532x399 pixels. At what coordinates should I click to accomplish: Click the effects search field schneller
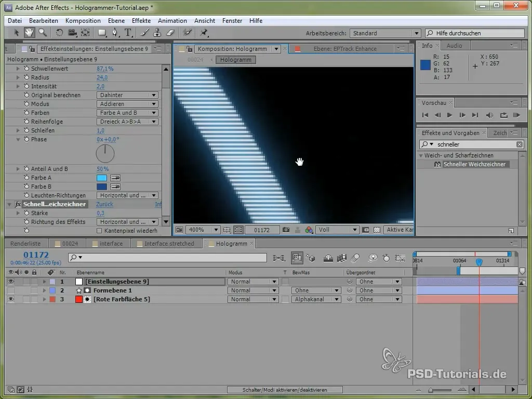472,144
